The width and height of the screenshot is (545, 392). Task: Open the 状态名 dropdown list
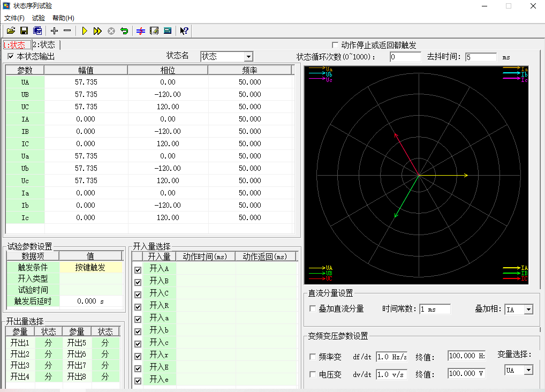tap(248, 57)
